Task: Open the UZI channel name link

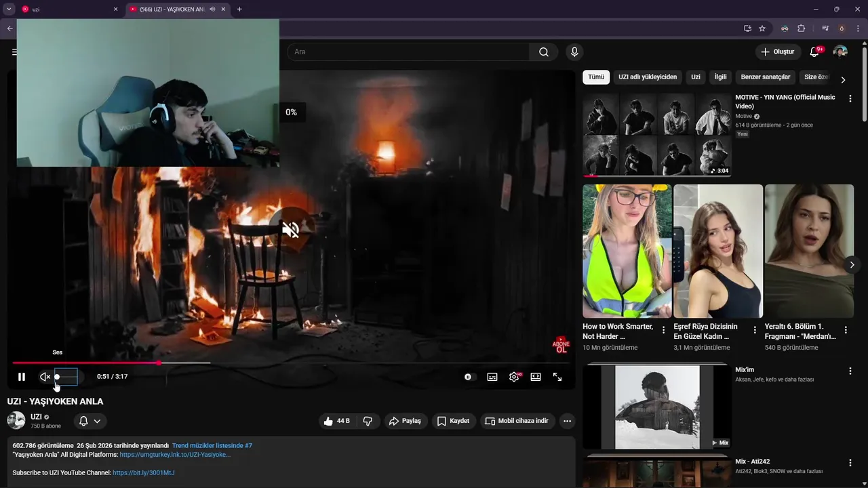Action: pyautogui.click(x=36, y=417)
